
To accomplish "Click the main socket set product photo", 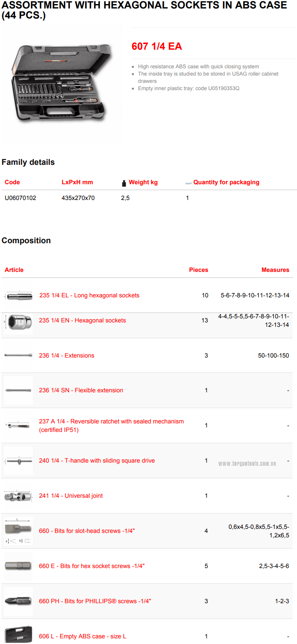I will point(63,84).
